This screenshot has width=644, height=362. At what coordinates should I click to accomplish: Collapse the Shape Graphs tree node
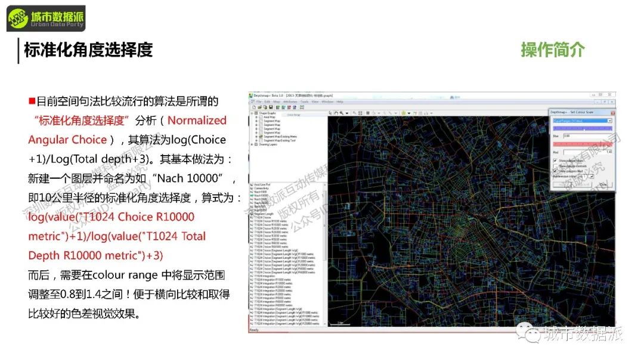(x=252, y=113)
